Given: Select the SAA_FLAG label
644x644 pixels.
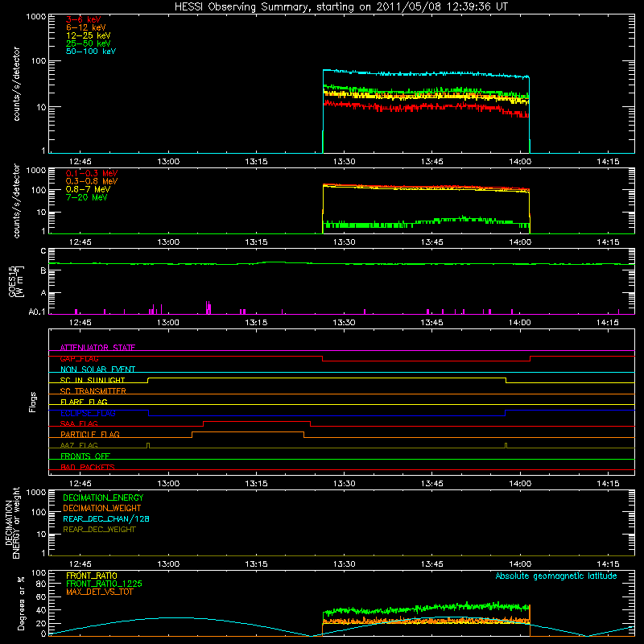Looking at the screenshot, I should click(79, 423).
